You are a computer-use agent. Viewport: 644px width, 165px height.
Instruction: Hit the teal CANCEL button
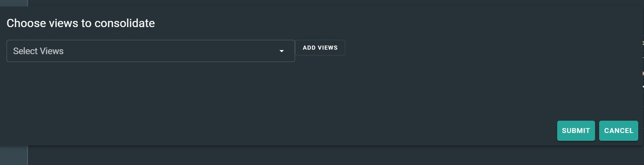(618, 131)
